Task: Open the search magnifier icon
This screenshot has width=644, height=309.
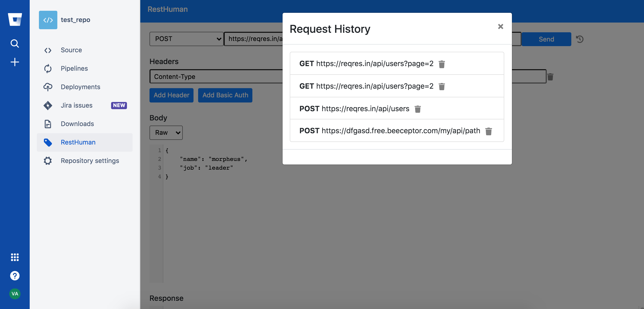Action: 15,44
